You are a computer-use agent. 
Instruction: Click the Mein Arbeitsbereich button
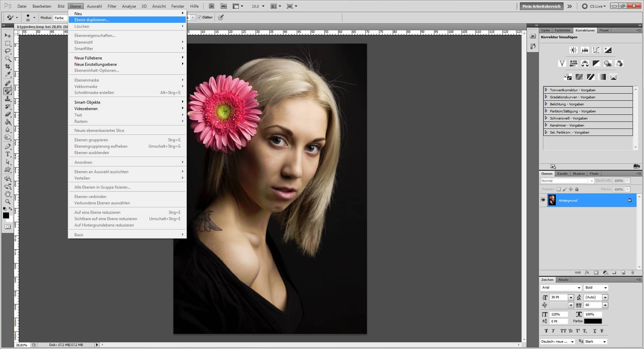click(541, 6)
